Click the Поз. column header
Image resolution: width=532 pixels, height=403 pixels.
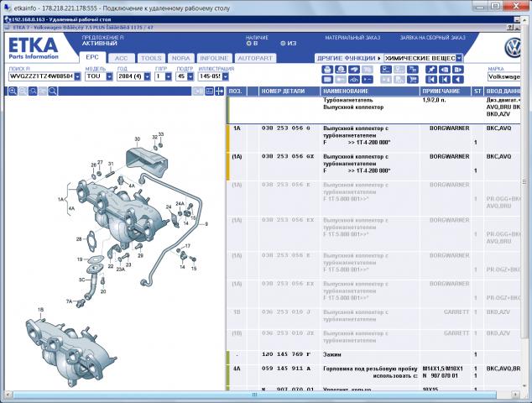[237, 91]
